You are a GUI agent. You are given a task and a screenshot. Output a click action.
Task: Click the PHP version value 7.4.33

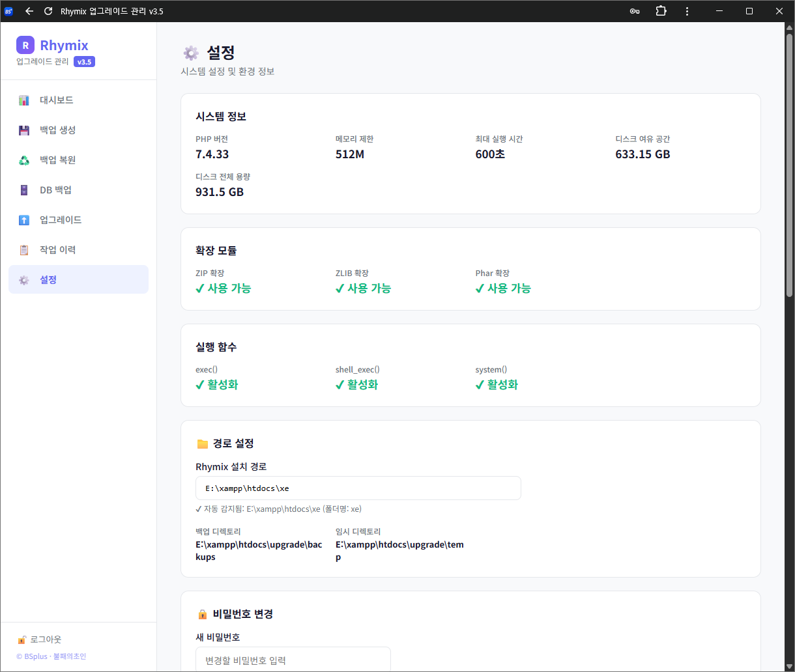pyautogui.click(x=212, y=154)
